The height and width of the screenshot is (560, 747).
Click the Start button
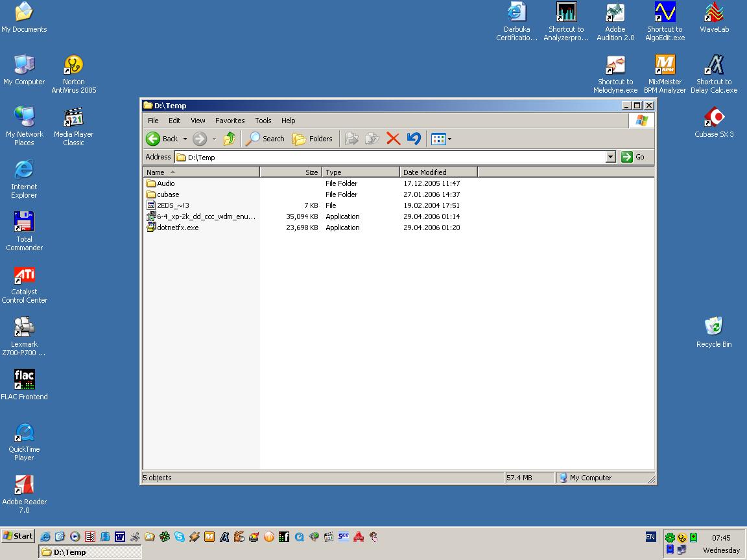tap(18, 536)
